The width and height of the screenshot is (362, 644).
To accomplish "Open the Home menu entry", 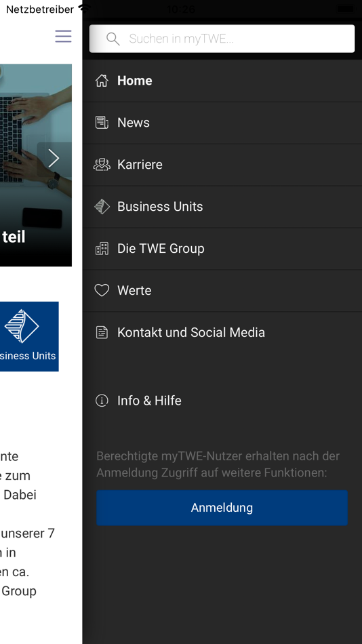I will (x=222, y=81).
